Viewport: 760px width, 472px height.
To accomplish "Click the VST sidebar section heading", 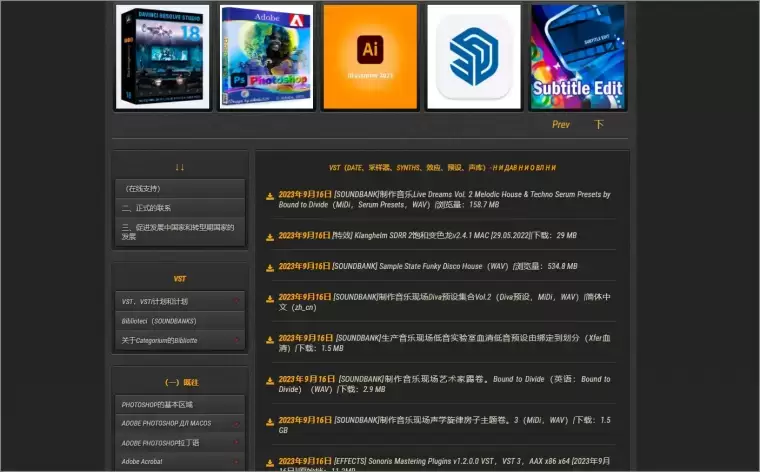I will tap(180, 279).
